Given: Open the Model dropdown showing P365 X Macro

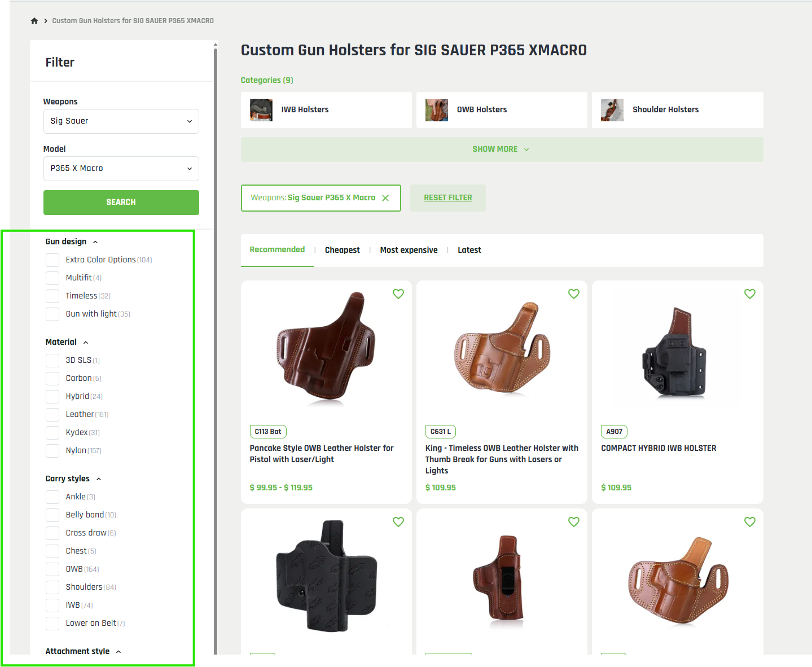Looking at the screenshot, I should (121, 169).
